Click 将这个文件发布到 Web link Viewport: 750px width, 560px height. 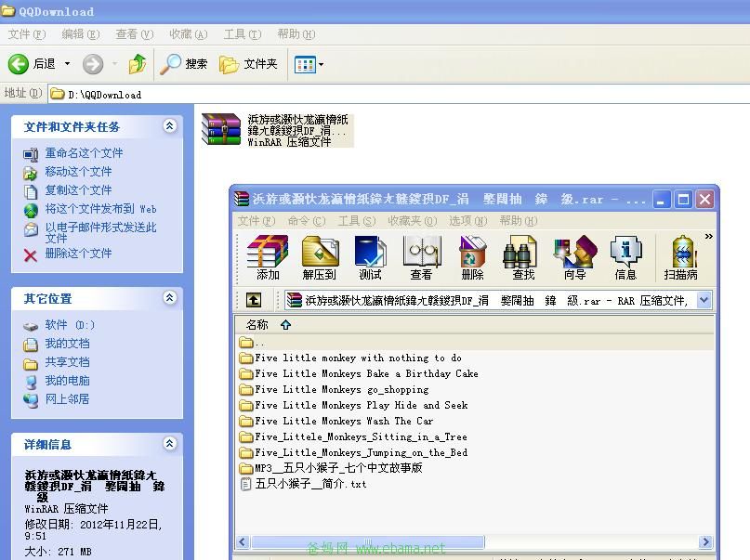tap(100, 209)
